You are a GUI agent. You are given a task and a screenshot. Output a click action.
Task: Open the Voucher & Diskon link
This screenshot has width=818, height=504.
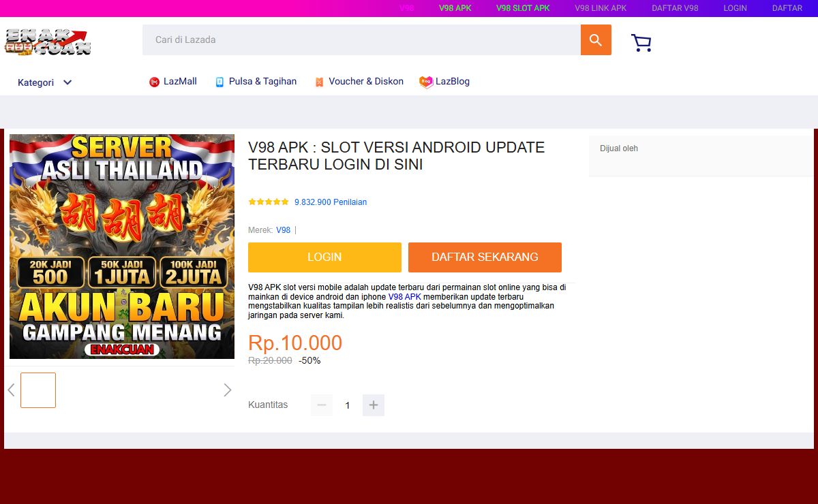click(366, 81)
